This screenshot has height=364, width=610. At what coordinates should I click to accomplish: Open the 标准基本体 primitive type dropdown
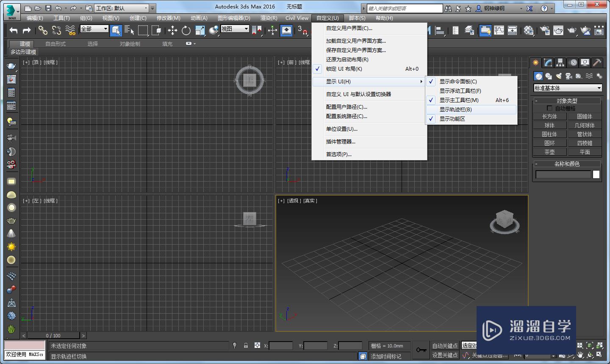click(568, 88)
